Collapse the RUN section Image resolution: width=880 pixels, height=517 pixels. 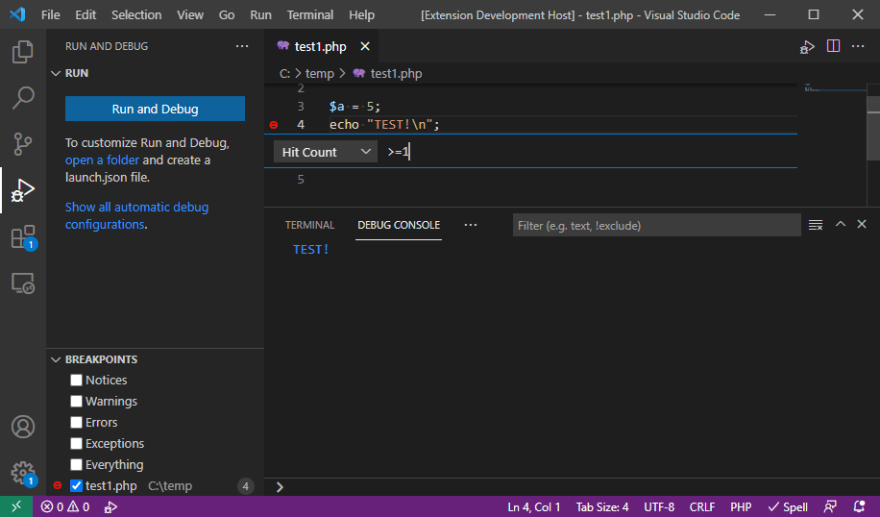(56, 73)
